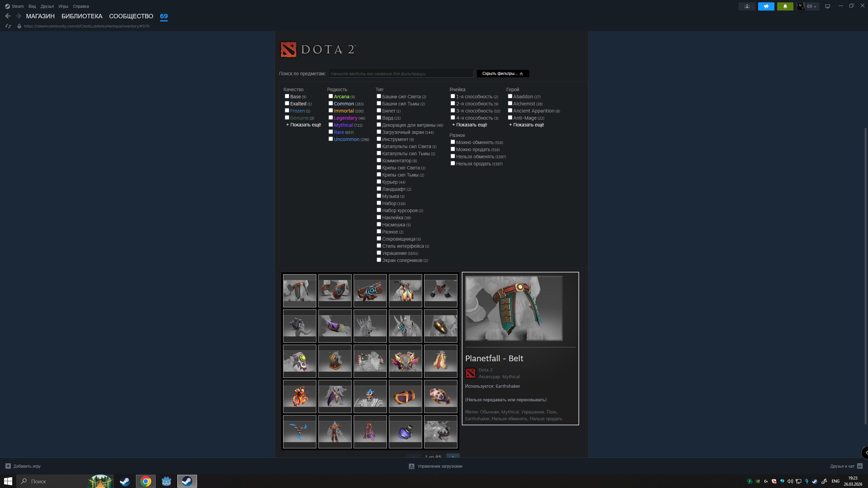Select the Planetfall Belt first inventory thumbnail
This screenshot has width=868, height=488.
pyautogui.click(x=300, y=291)
